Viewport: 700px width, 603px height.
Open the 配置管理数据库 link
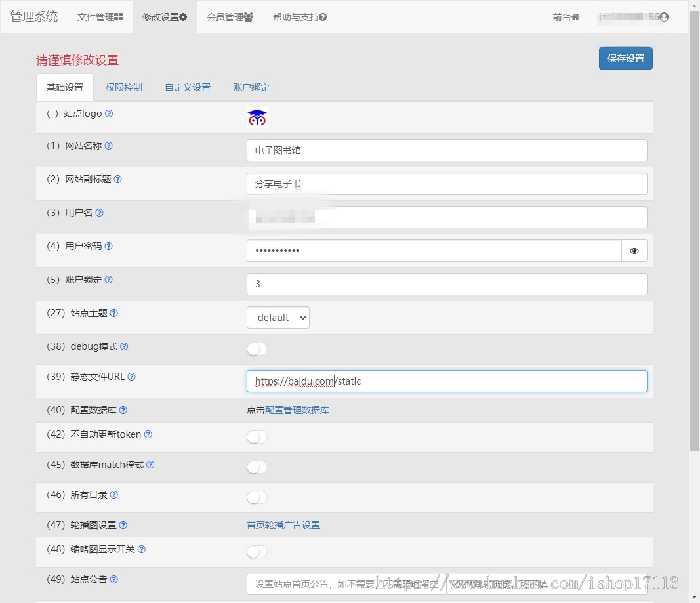click(297, 410)
